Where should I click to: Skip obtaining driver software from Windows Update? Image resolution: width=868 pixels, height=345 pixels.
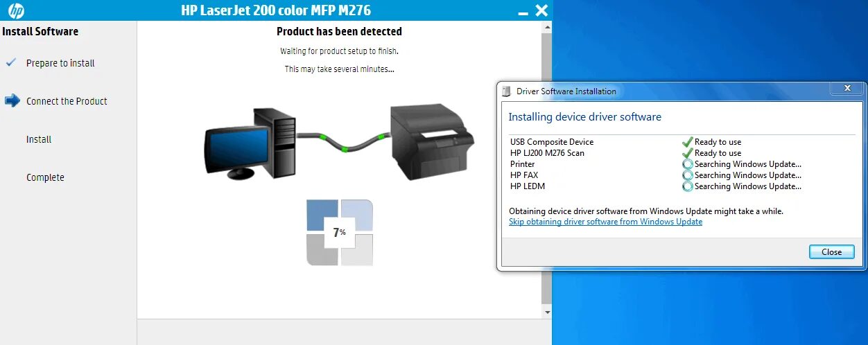point(605,222)
